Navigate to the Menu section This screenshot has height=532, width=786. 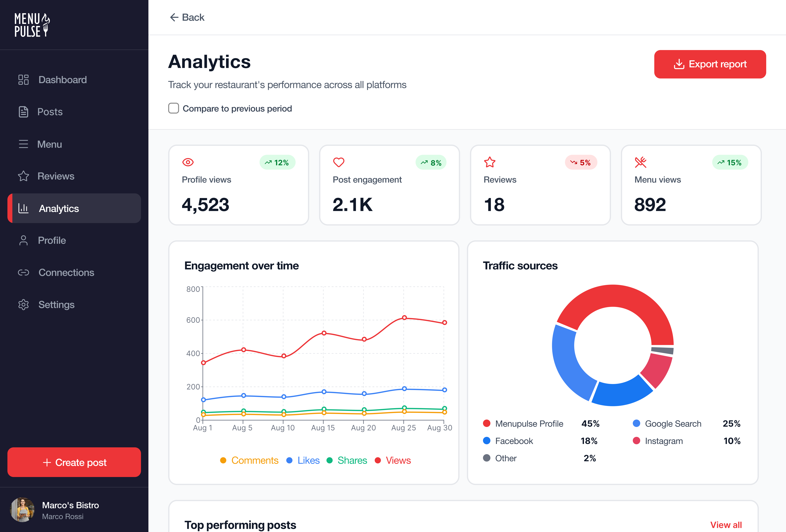23,144
